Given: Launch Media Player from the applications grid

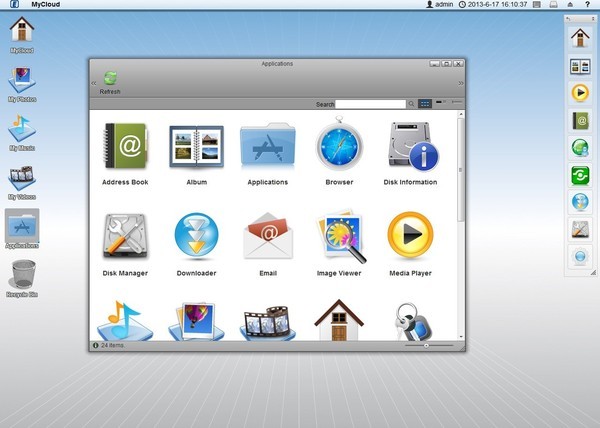Looking at the screenshot, I should pyautogui.click(x=410, y=238).
